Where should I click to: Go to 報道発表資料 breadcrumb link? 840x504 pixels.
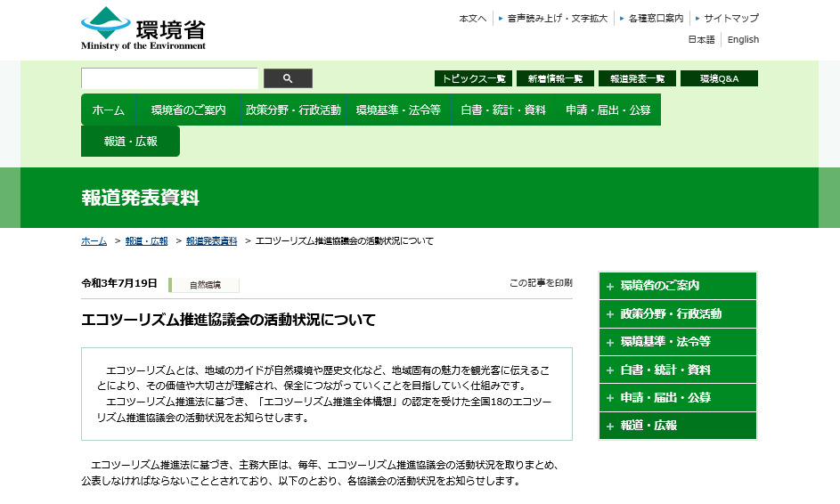coord(211,241)
